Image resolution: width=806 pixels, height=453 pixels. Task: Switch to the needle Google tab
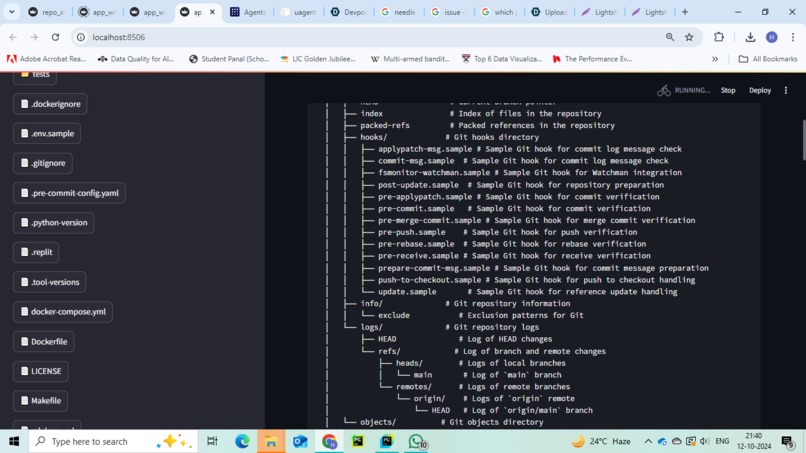point(399,12)
